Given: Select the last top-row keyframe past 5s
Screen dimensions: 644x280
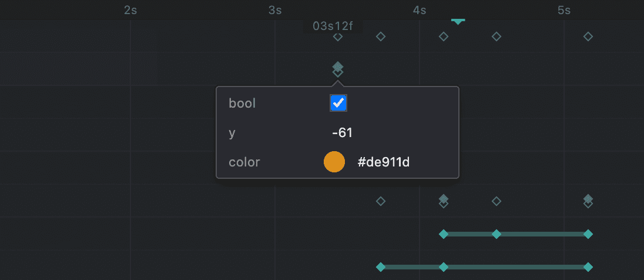Looking at the screenshot, I should click(588, 36).
